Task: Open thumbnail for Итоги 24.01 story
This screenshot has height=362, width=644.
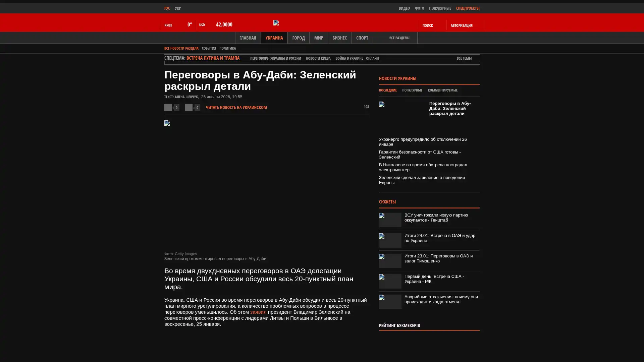Action: coord(390,240)
